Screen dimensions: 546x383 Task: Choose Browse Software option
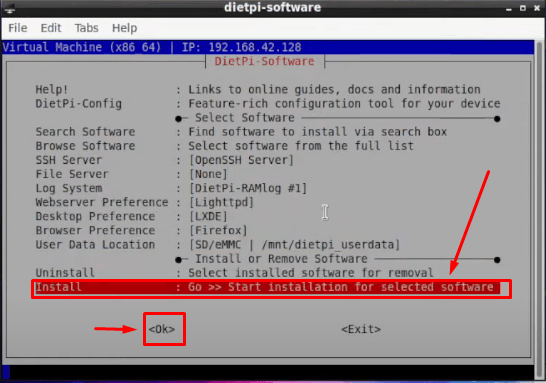coord(268,146)
